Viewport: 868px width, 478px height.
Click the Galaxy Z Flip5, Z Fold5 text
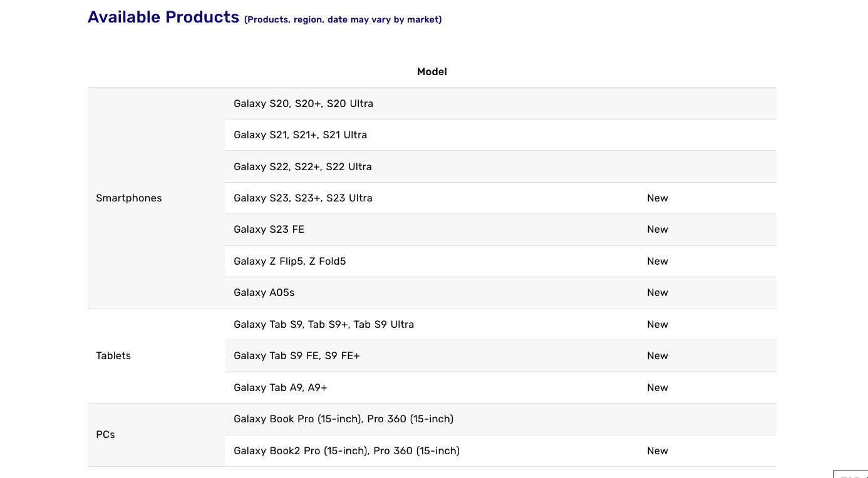click(x=290, y=262)
